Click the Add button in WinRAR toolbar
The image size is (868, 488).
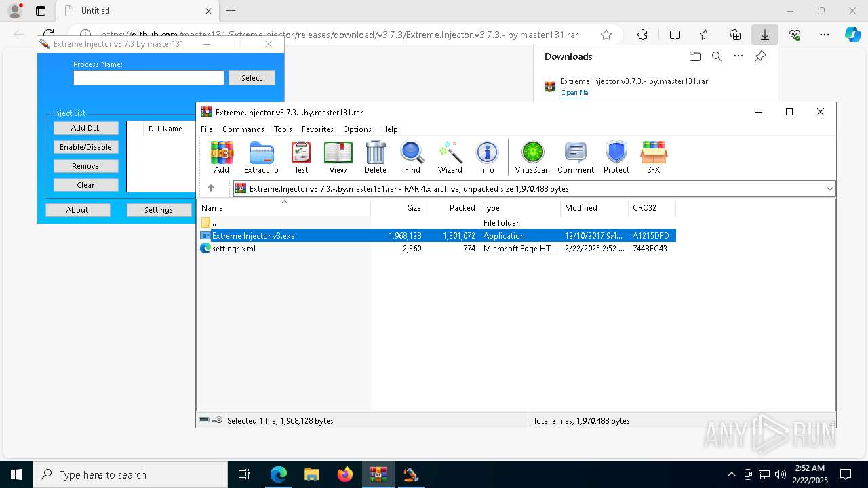[x=222, y=157]
